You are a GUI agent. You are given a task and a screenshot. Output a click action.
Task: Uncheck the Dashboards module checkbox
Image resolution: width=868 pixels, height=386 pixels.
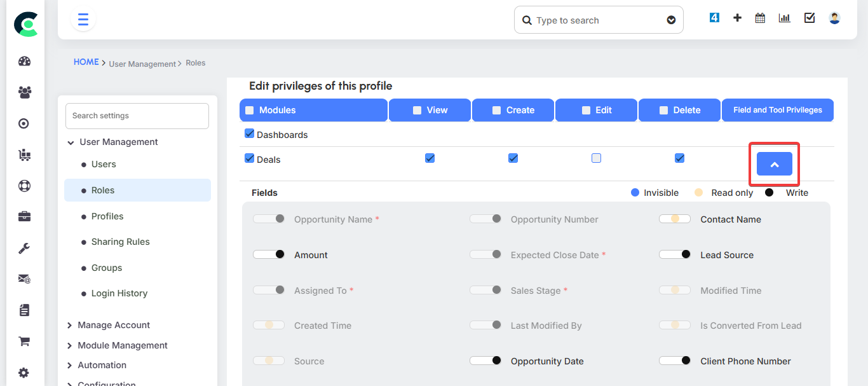coord(250,134)
